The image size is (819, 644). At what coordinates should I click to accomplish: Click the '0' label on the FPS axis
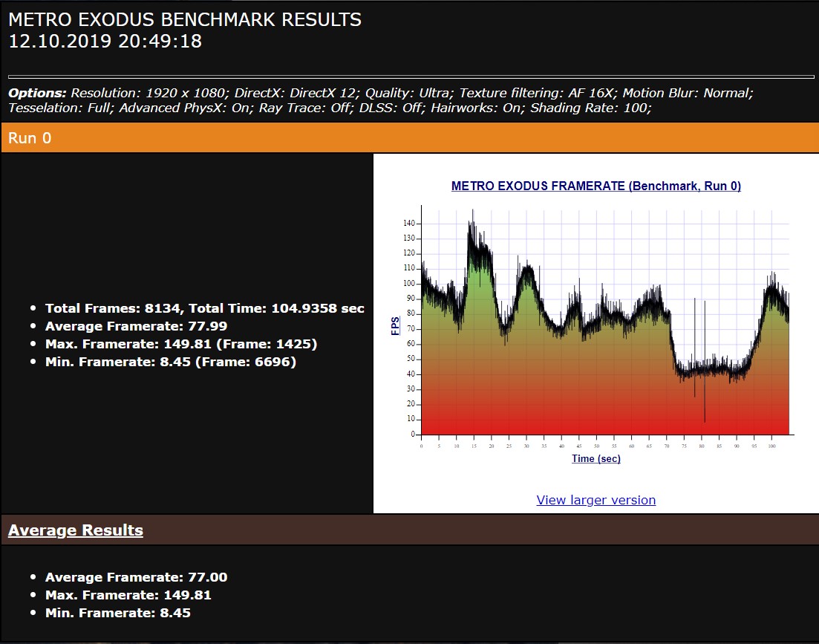click(413, 434)
